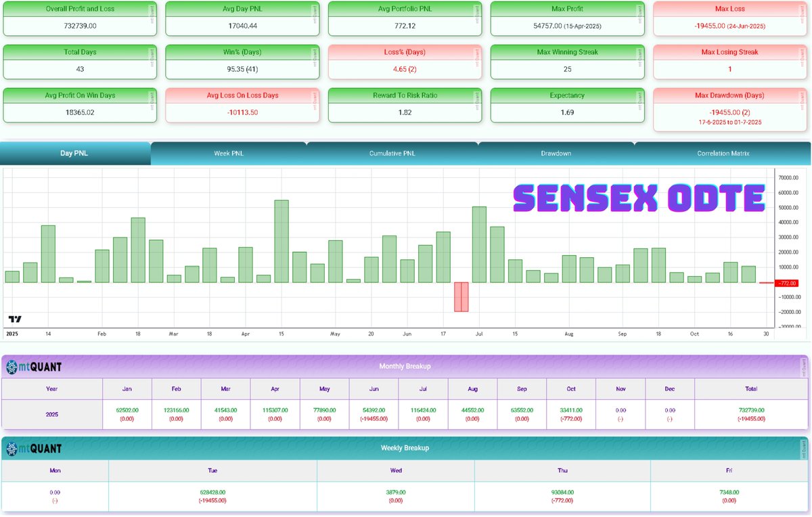
Task: Click the Win% (Days) value 95.35 (41)
Action: (x=242, y=69)
